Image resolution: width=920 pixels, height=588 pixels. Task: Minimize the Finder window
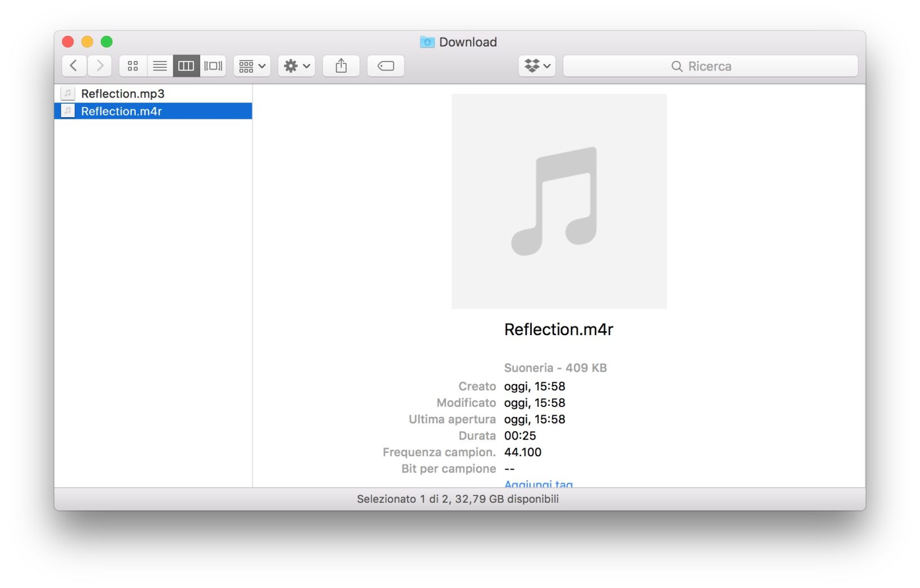click(x=87, y=41)
